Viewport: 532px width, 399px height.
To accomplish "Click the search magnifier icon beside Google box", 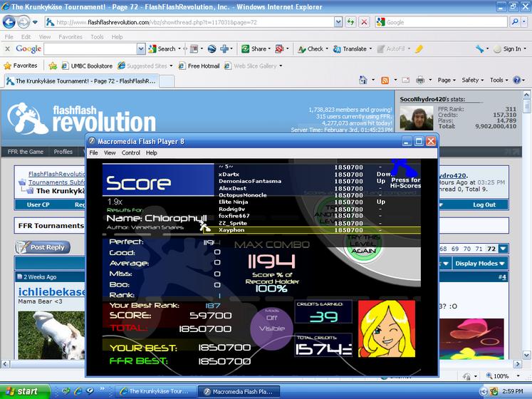I will pyautogui.click(x=515, y=22).
